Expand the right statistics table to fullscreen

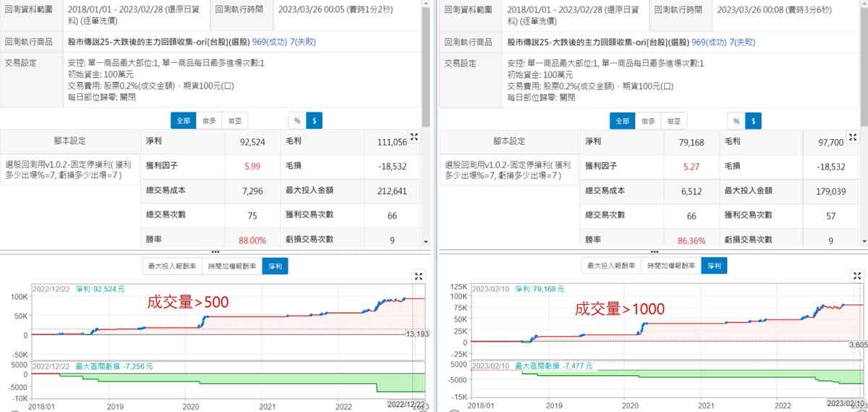point(852,136)
